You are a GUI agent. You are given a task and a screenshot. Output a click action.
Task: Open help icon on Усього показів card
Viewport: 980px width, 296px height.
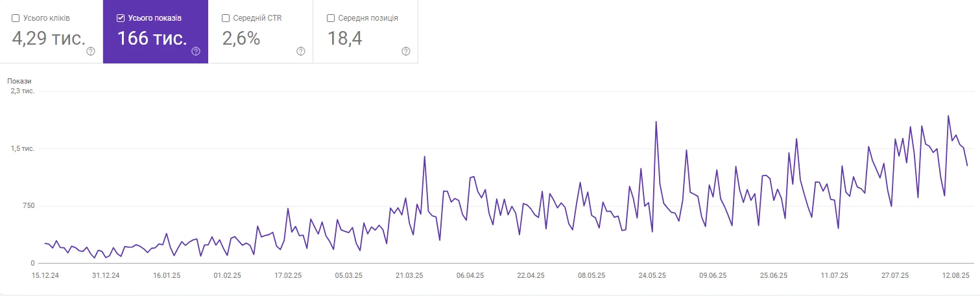(196, 51)
